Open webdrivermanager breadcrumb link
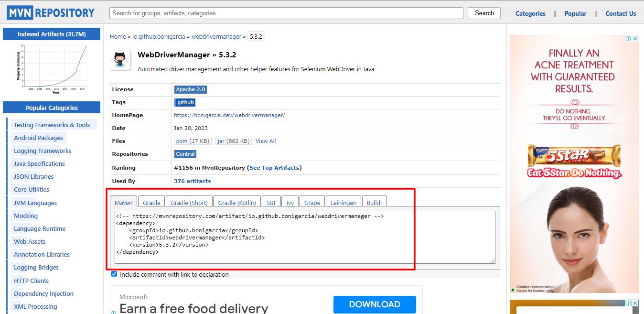This screenshot has width=644, height=314. point(216,36)
